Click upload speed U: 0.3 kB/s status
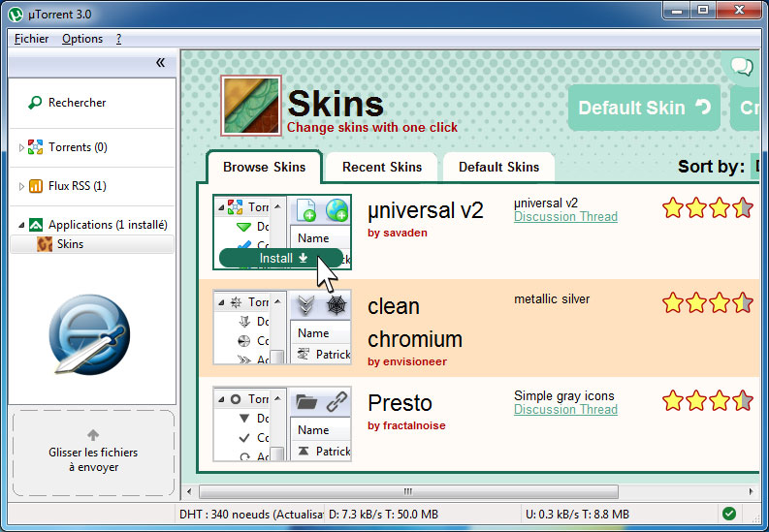This screenshot has height=532, width=769. 577,514
